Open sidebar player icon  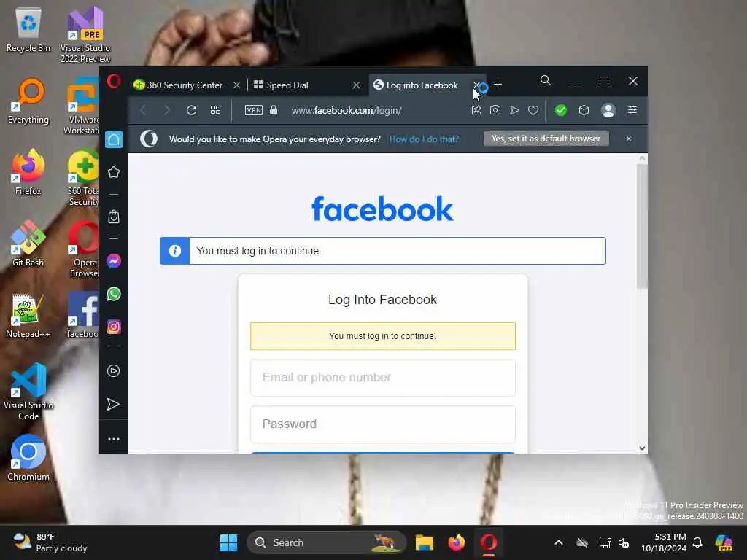pos(113,371)
